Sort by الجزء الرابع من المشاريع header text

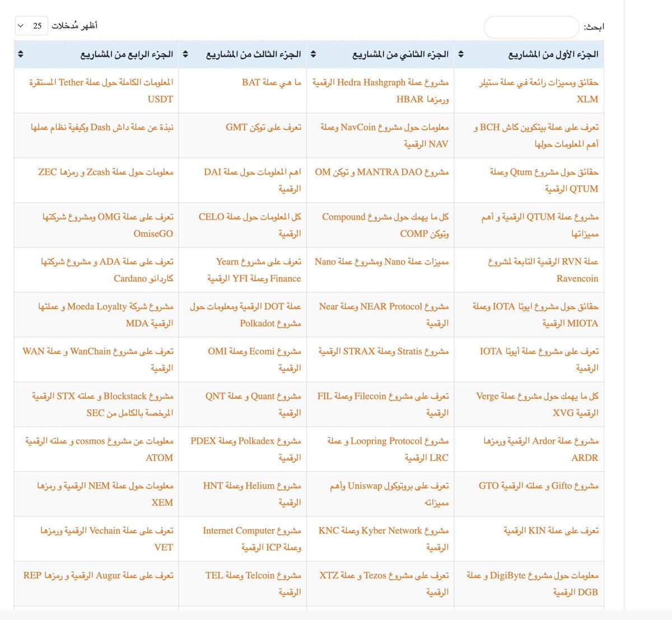127,54
